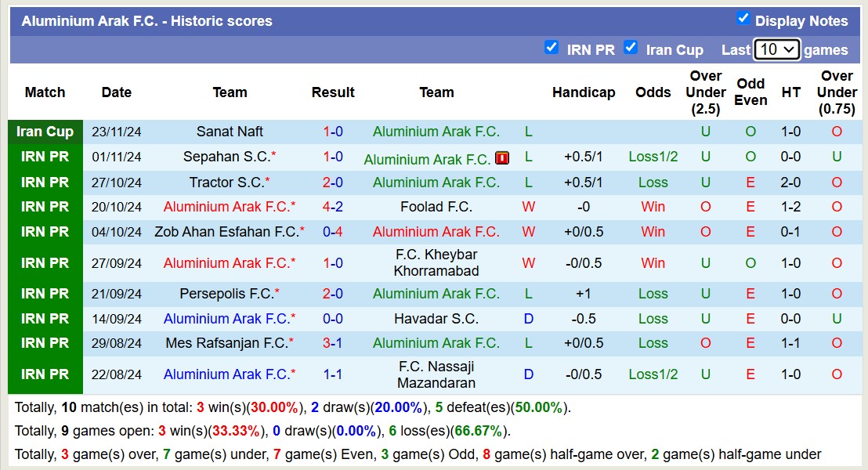The height and width of the screenshot is (470, 868).
Task: Open Tractor S.C. team page
Action: click(226, 183)
